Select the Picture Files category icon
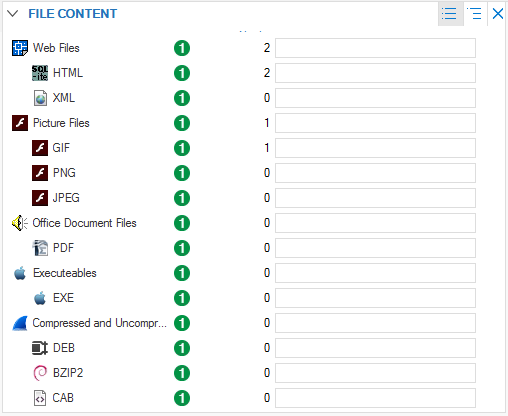 [20, 123]
